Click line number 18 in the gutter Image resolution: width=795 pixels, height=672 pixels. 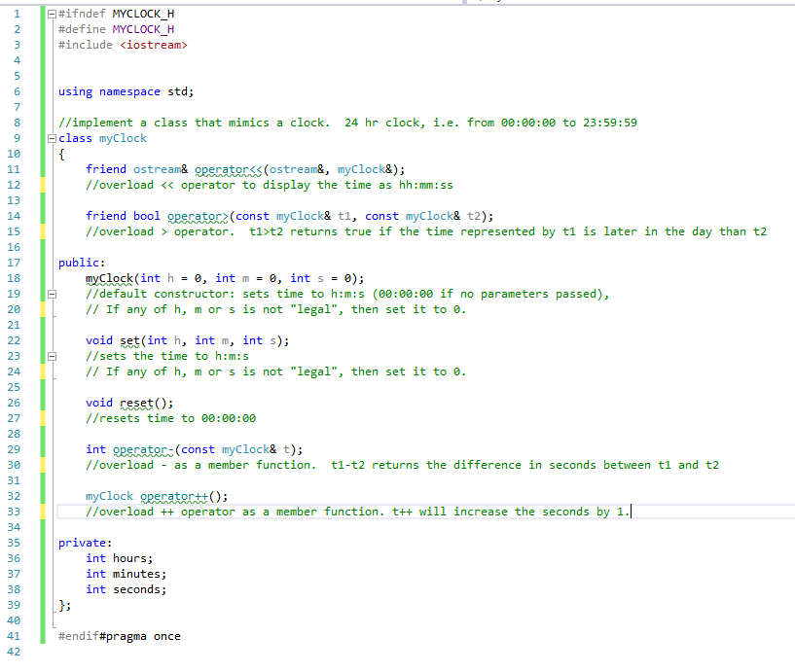(x=14, y=278)
